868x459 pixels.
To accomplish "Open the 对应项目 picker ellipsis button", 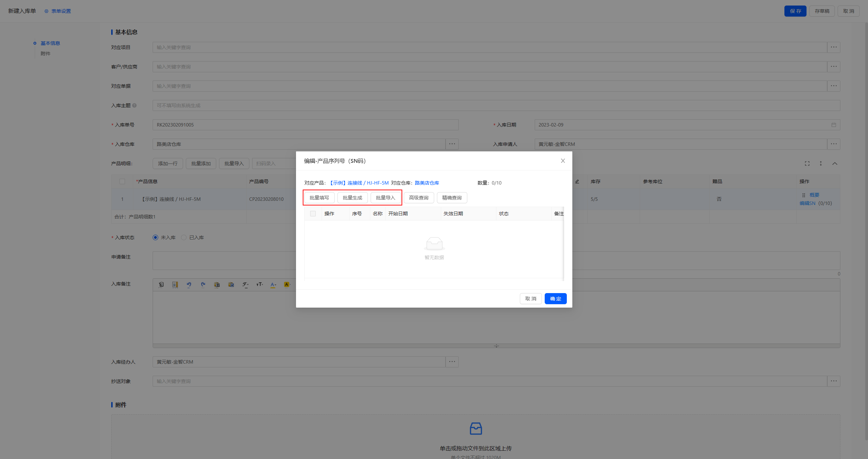I will coord(833,47).
